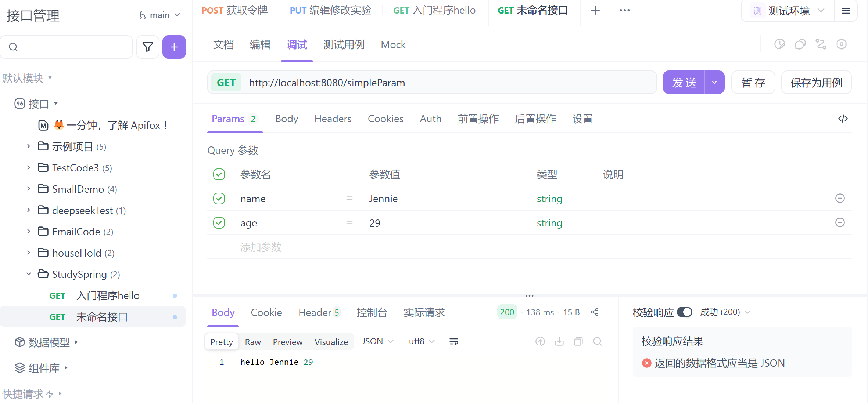Open the code generation icon
Image resolution: width=868 pixels, height=403 pixels.
843,119
